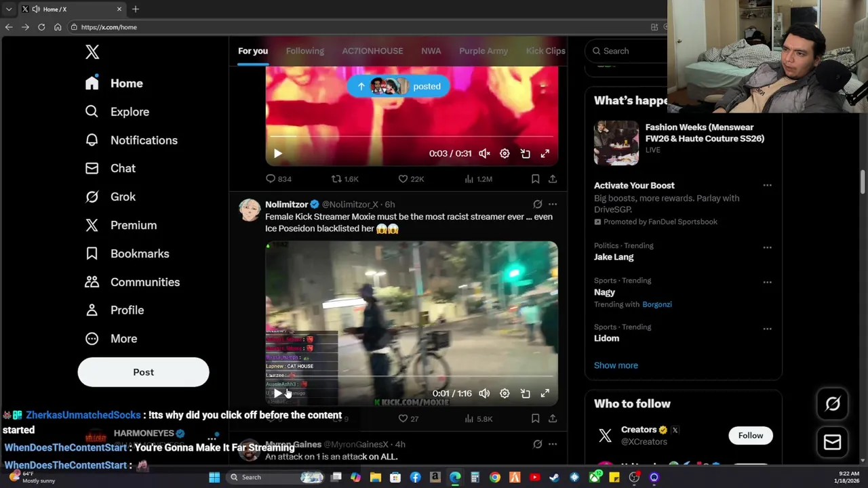Like the post with 22K likes
This screenshot has height=488, width=868.
coord(411,179)
